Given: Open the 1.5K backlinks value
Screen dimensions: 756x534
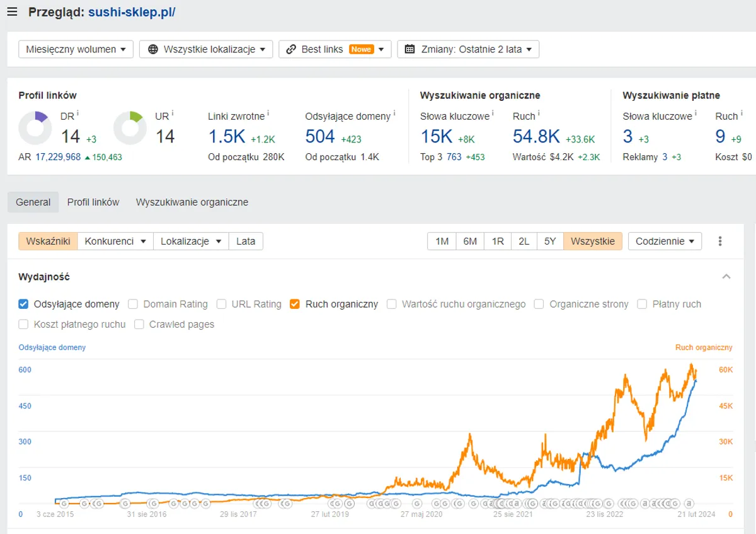Looking at the screenshot, I should (227, 136).
